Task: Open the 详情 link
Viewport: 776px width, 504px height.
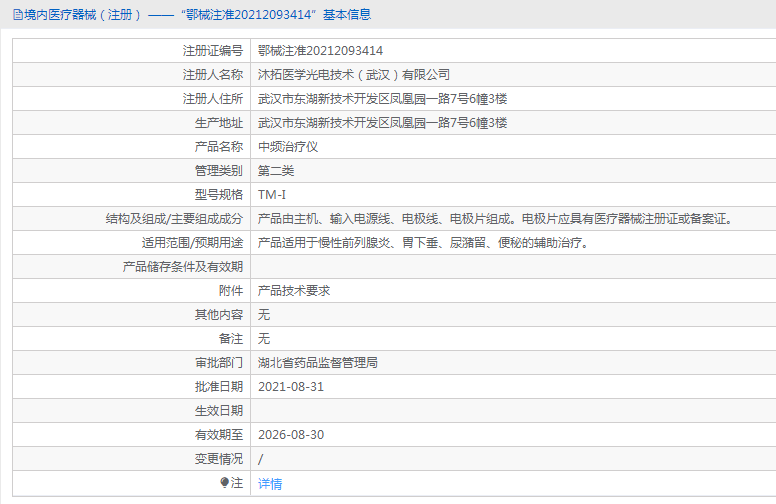Action: pos(270,483)
